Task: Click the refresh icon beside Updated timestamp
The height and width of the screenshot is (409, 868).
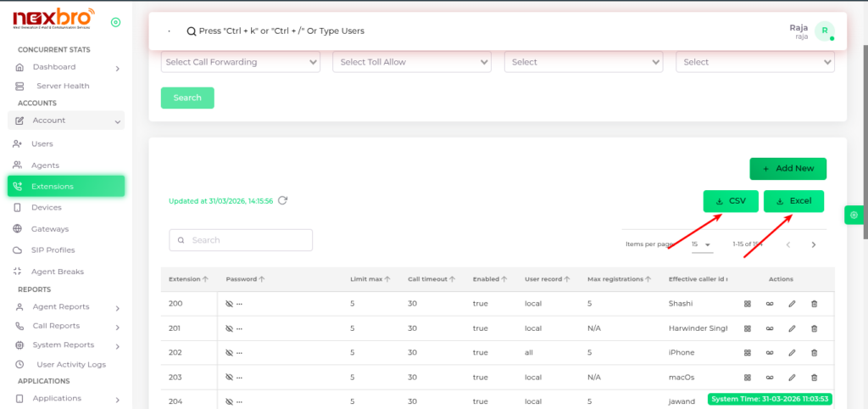Action: pyautogui.click(x=283, y=201)
